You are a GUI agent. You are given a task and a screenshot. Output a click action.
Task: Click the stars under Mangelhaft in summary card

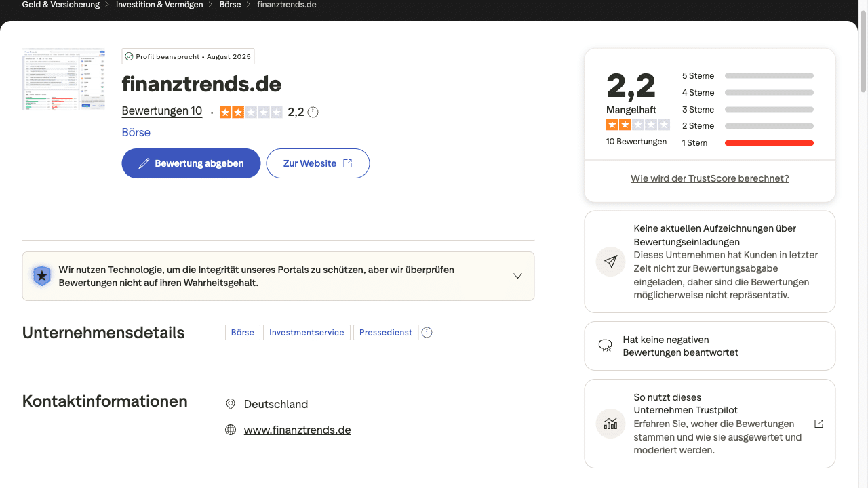[x=638, y=125]
